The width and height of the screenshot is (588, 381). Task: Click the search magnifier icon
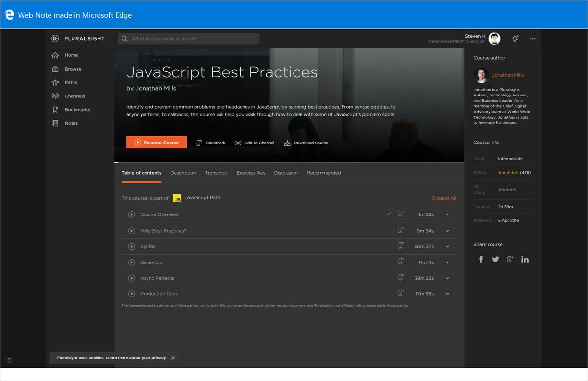tap(125, 39)
